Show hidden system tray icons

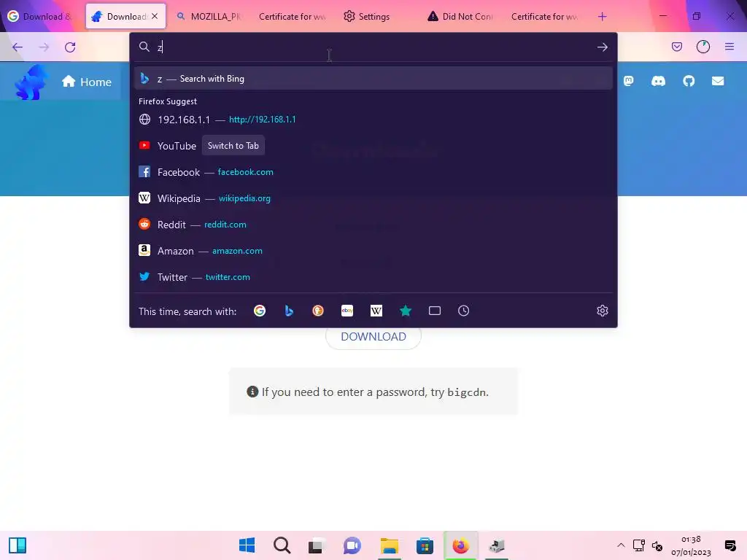pos(621,545)
